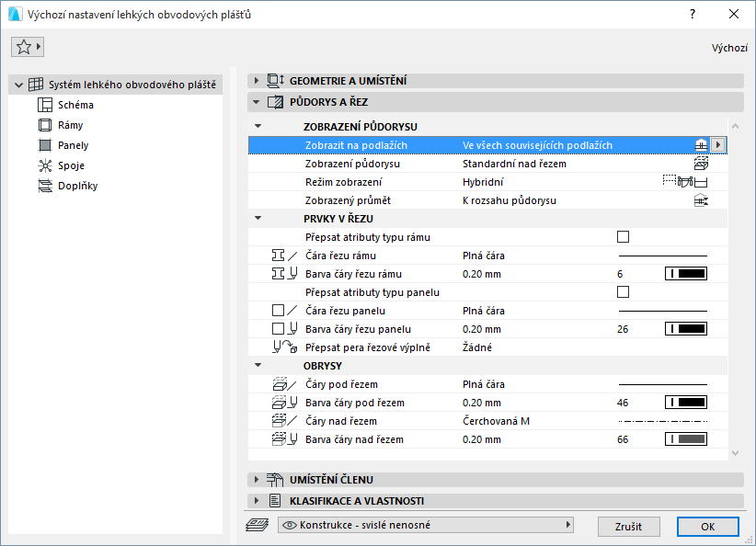Click the Čáry pod řezem icon
This screenshot has width=756, height=546.
(284, 384)
